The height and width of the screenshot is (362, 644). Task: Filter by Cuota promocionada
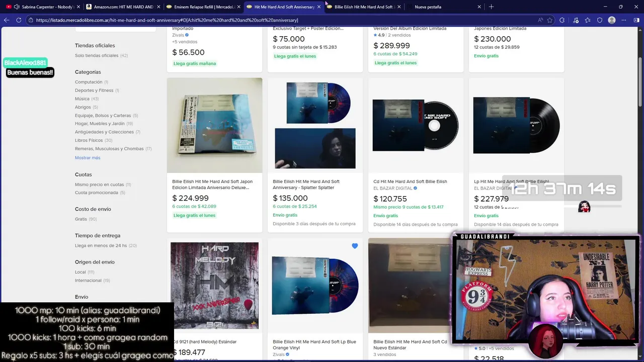(100, 193)
